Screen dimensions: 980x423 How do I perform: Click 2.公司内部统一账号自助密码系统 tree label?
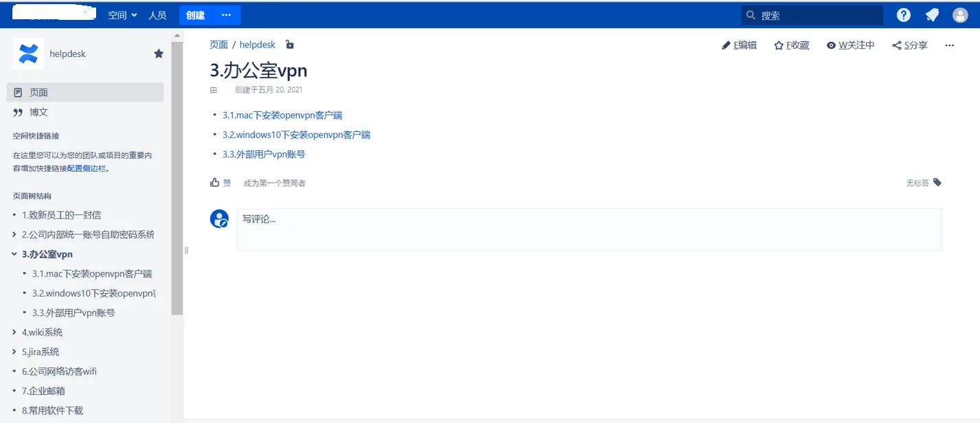coord(88,234)
